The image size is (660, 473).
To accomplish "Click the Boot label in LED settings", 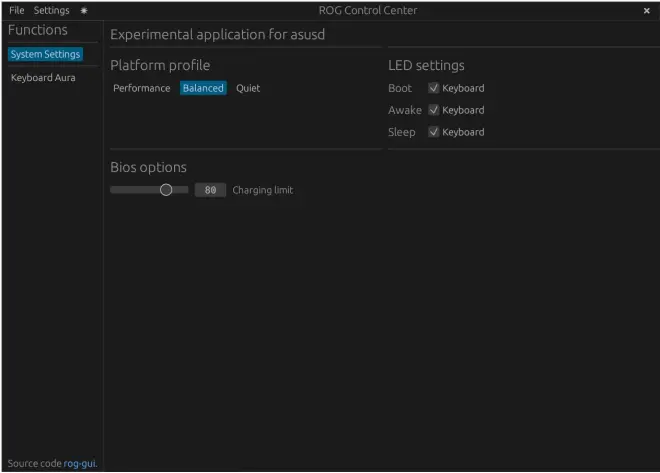I will click(400, 88).
